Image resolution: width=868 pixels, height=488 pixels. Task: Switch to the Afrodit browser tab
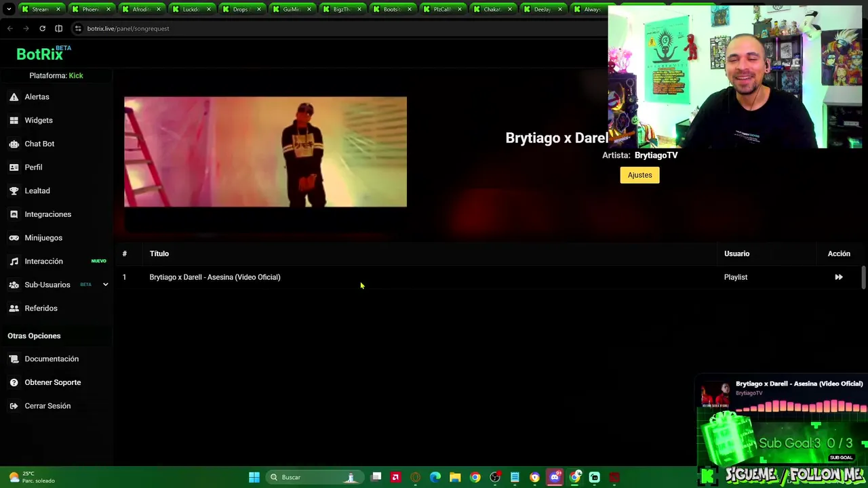(x=141, y=9)
